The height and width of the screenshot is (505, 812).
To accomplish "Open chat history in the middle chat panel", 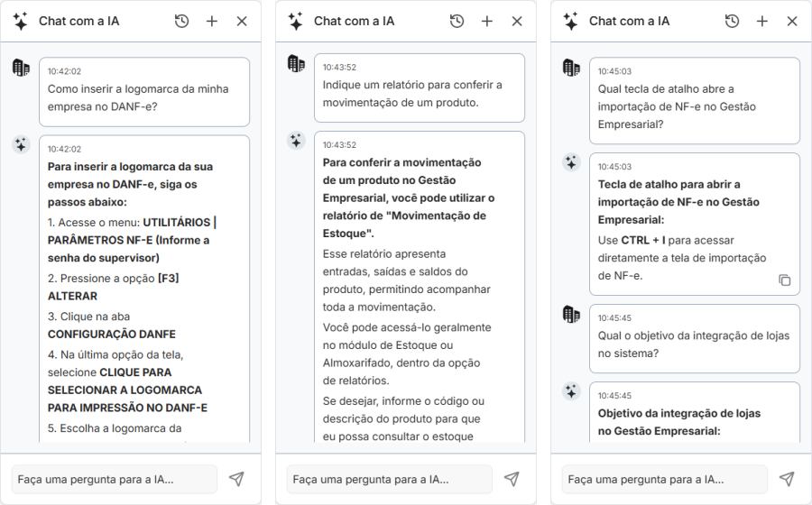I will coord(457,22).
